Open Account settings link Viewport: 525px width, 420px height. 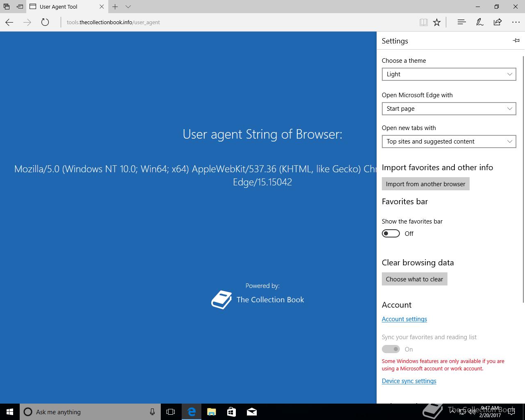[404, 319]
